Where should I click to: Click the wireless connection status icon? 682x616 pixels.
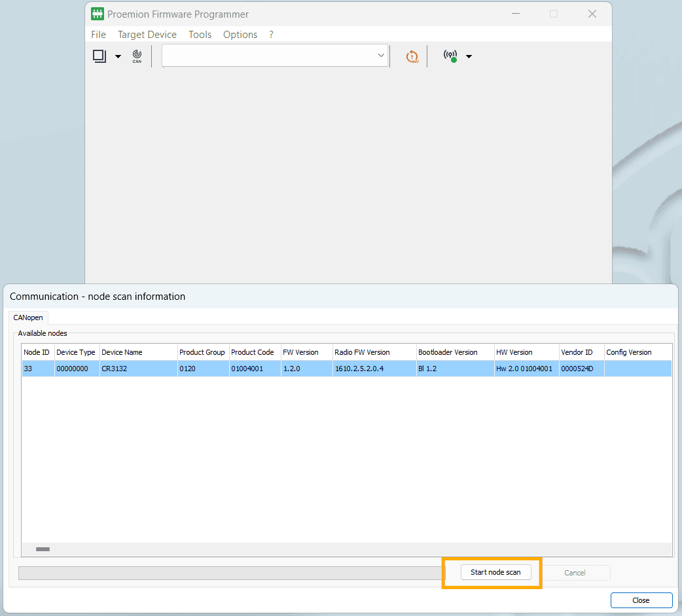pos(450,56)
